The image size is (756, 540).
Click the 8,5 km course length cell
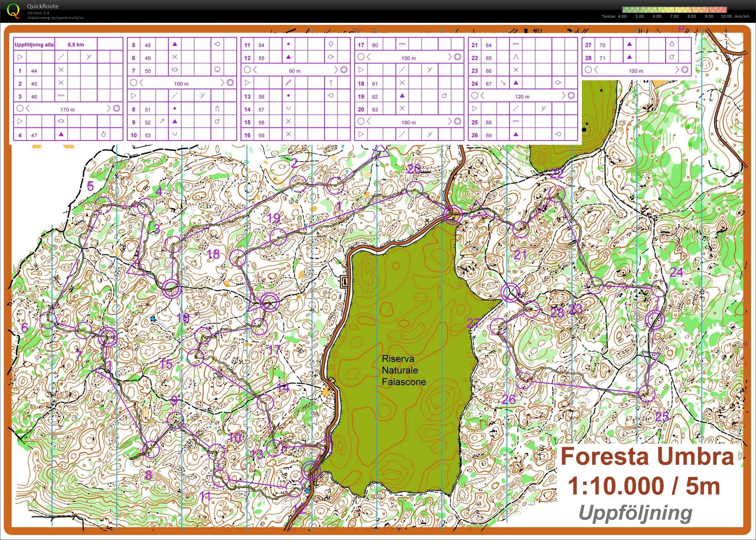pyautogui.click(x=76, y=44)
